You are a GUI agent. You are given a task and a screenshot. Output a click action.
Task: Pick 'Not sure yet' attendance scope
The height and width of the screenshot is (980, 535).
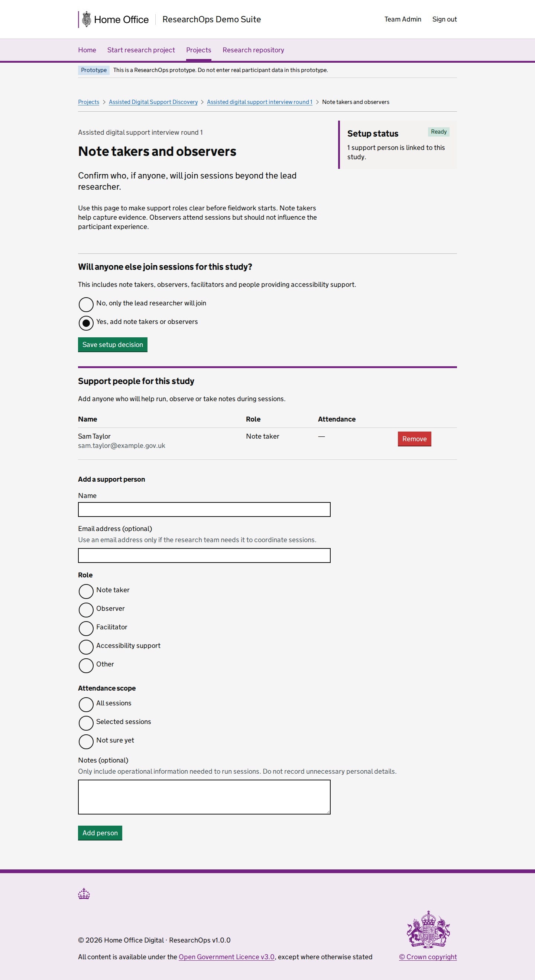tap(86, 741)
